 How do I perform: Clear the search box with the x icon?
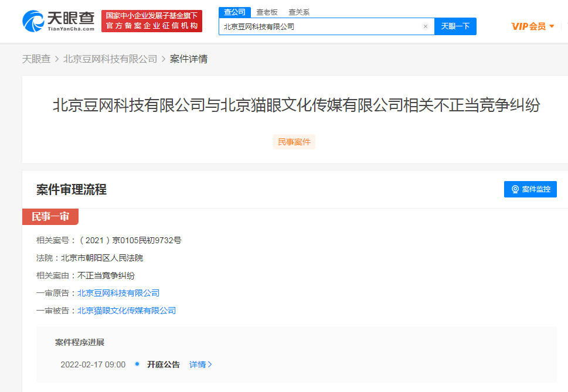(426, 26)
